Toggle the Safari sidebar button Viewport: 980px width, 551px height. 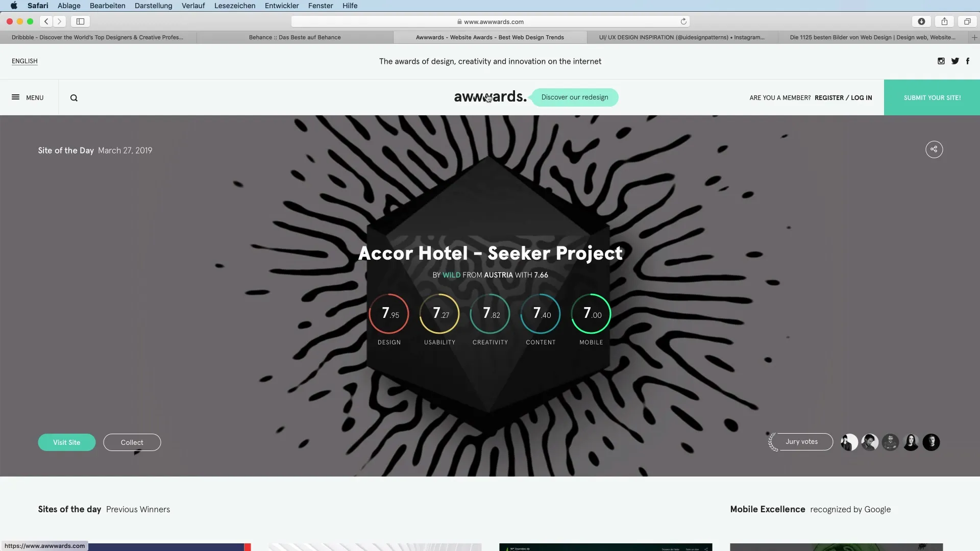[x=80, y=21]
